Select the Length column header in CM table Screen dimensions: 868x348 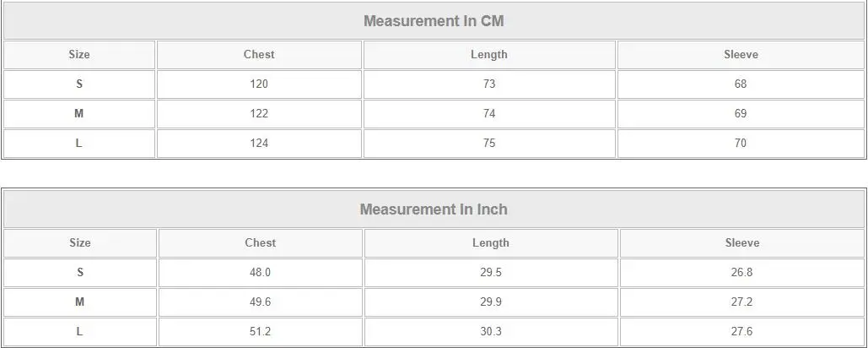[x=489, y=54]
